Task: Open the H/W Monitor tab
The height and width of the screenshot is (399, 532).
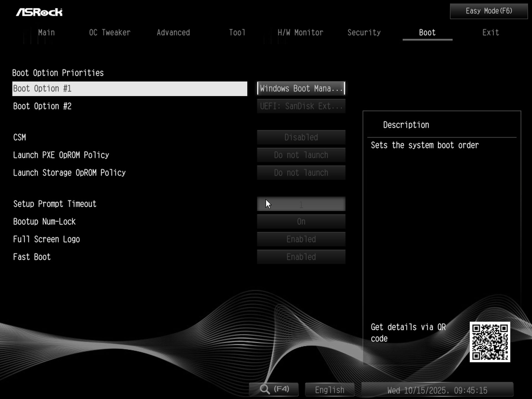Action: coord(300,32)
